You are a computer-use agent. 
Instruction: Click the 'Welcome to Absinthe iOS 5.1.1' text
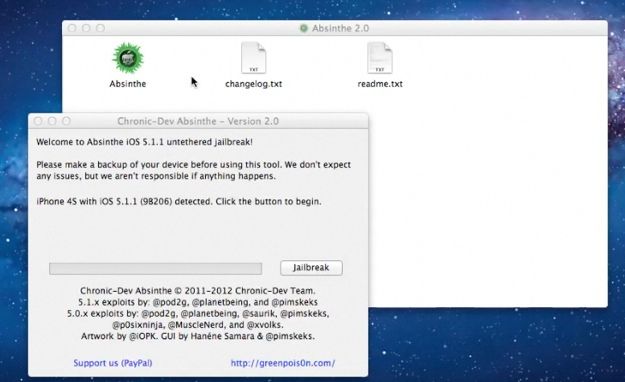coord(144,142)
